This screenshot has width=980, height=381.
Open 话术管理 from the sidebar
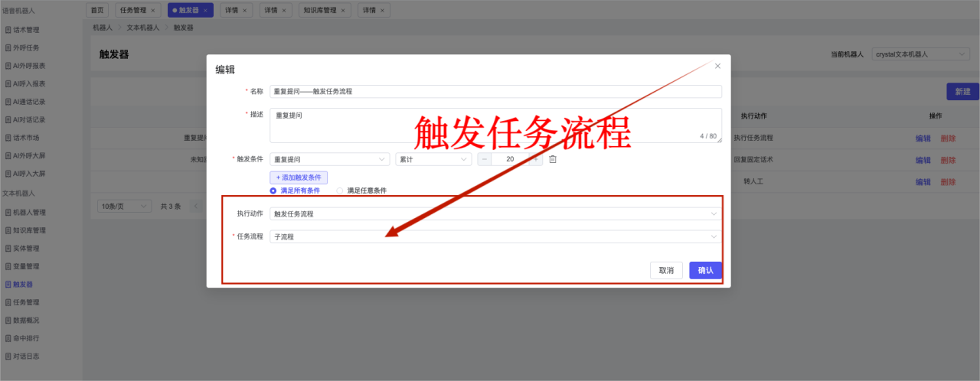coord(26,30)
